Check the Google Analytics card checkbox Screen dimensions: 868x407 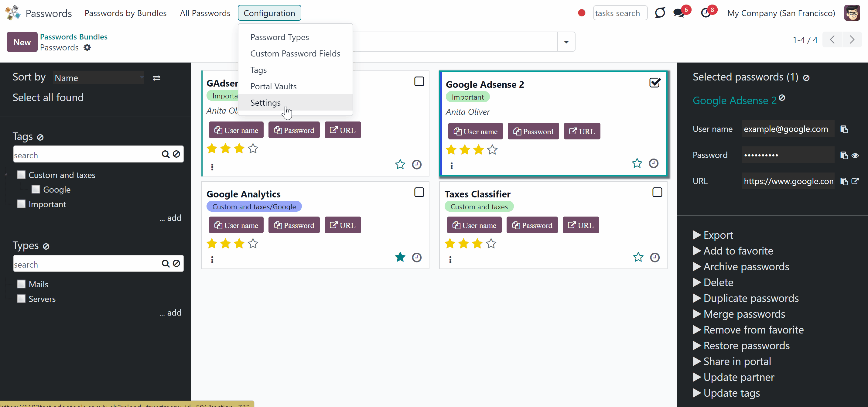click(x=419, y=192)
